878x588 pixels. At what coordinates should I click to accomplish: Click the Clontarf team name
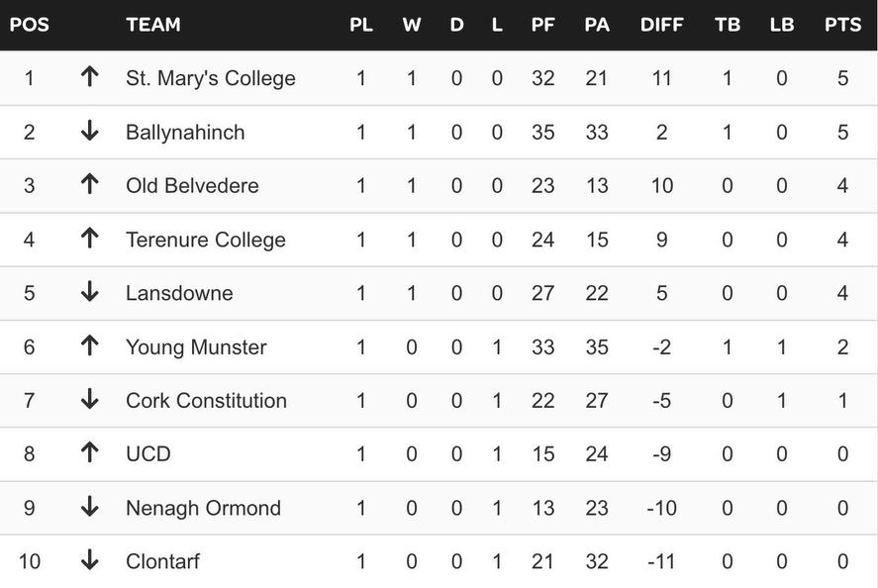162,561
